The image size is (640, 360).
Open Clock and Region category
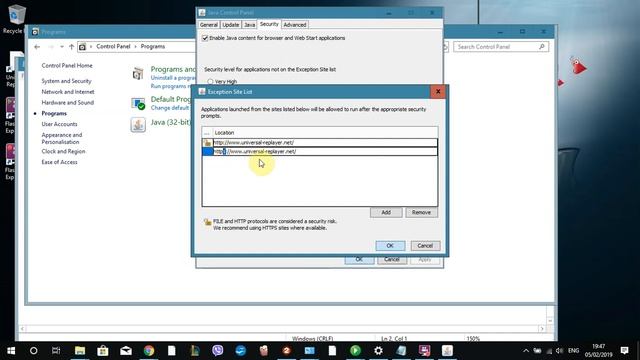[63, 151]
